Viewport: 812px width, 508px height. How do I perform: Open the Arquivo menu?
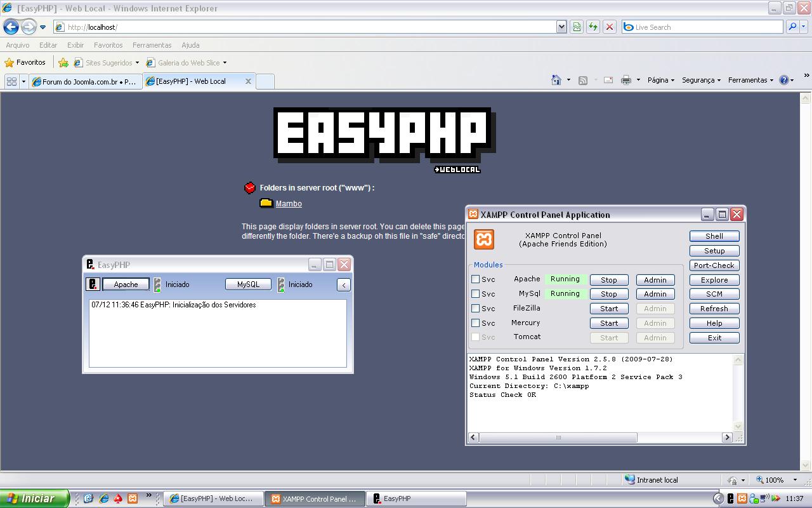click(x=18, y=45)
